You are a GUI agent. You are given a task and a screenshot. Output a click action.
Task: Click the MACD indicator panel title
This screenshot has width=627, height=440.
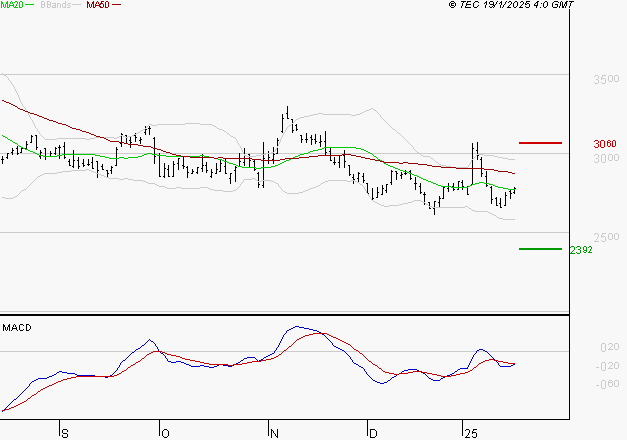(17, 327)
